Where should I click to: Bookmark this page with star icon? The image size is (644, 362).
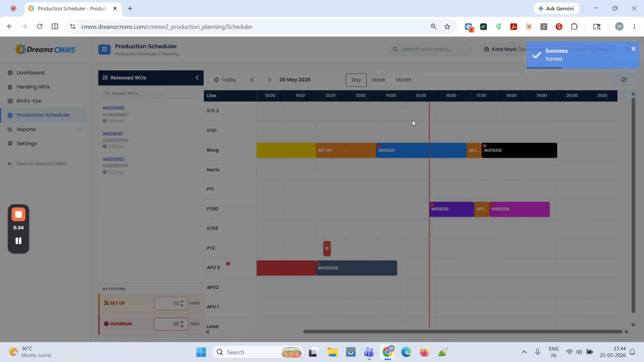click(x=447, y=27)
